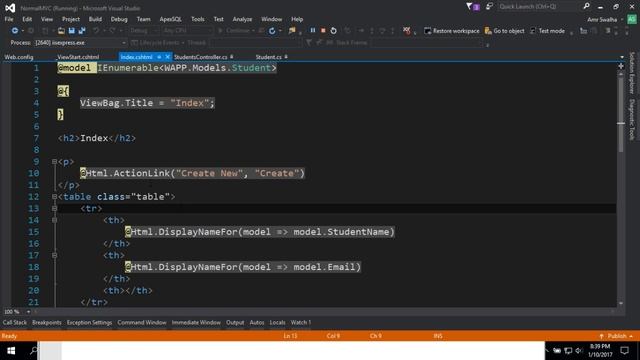Image resolution: width=640 pixels, height=360 pixels.
Task: Open the Debug menu
Action: point(119,19)
